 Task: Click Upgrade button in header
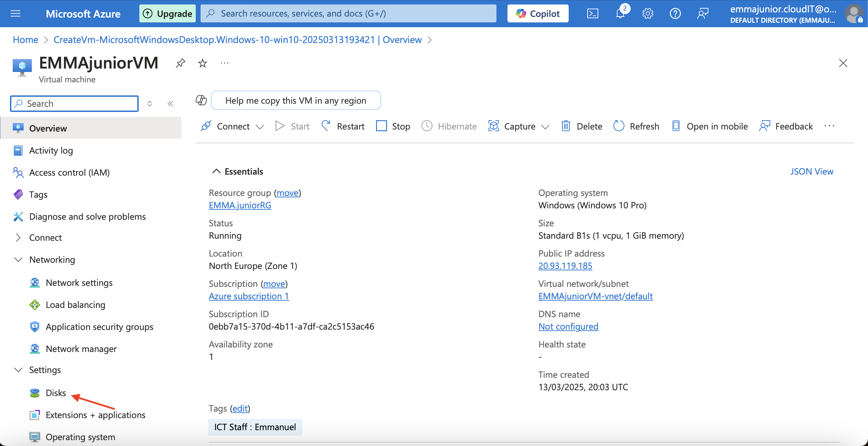pos(168,13)
